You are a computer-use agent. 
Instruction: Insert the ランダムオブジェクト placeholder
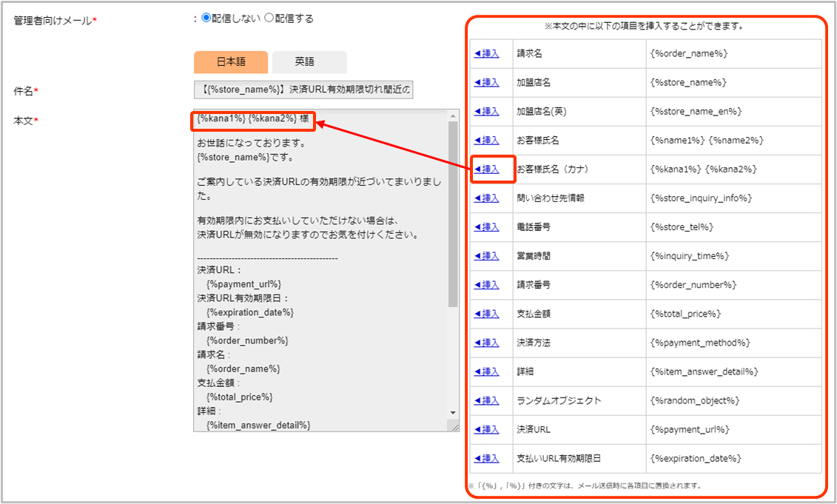coord(487,400)
